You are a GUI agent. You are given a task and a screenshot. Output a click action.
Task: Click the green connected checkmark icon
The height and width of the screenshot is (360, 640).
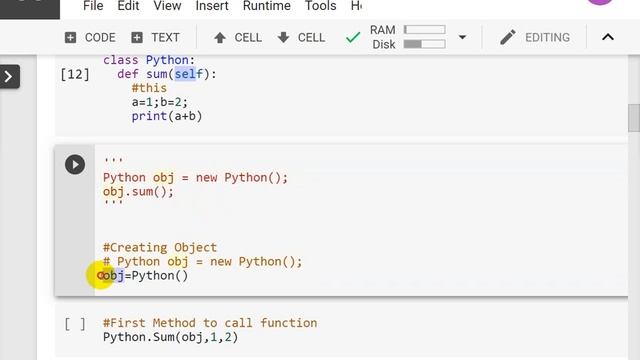[353, 38]
